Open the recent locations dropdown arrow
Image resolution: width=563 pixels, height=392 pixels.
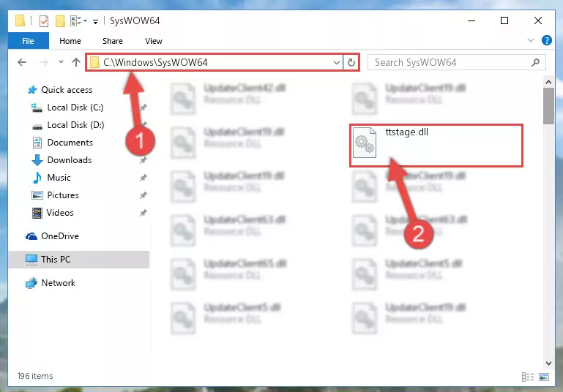[x=61, y=62]
